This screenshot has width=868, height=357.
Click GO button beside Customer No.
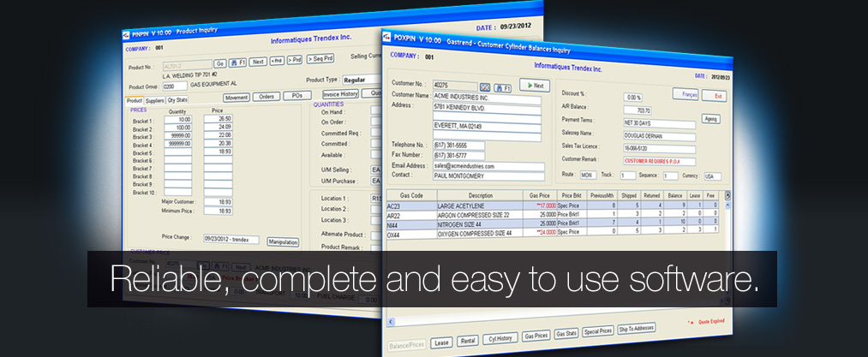tap(485, 87)
